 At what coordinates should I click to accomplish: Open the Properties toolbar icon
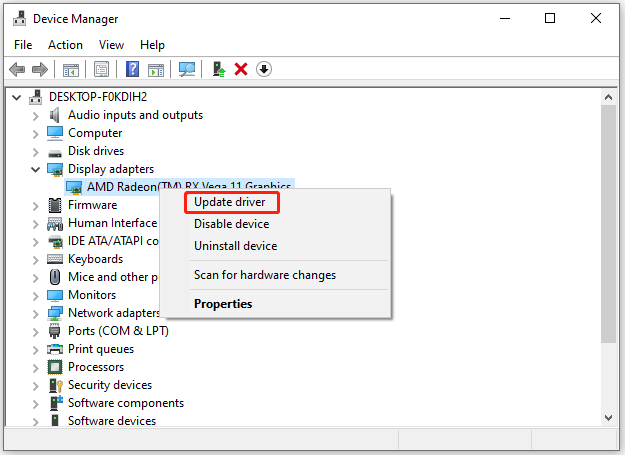tap(102, 69)
